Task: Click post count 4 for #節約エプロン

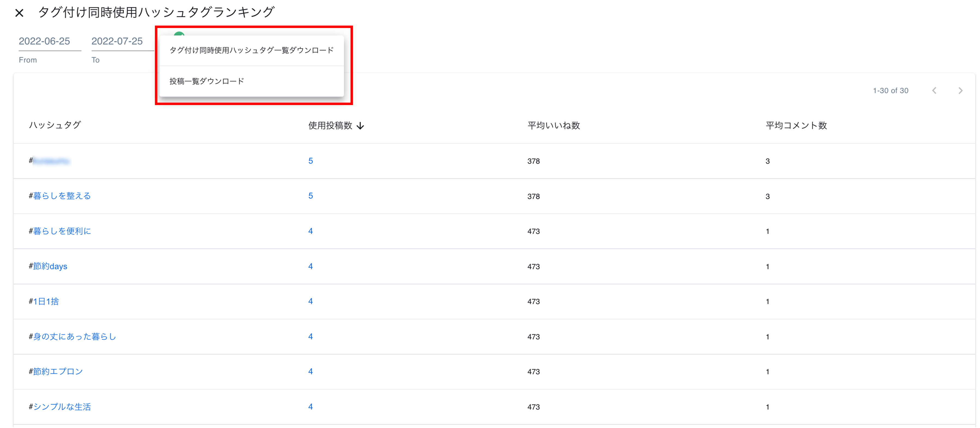Action: pyautogui.click(x=310, y=371)
